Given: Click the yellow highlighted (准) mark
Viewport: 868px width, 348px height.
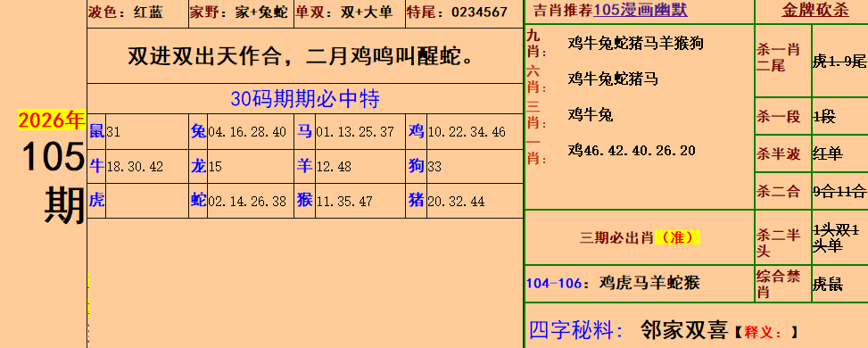Looking at the screenshot, I should [x=678, y=237].
